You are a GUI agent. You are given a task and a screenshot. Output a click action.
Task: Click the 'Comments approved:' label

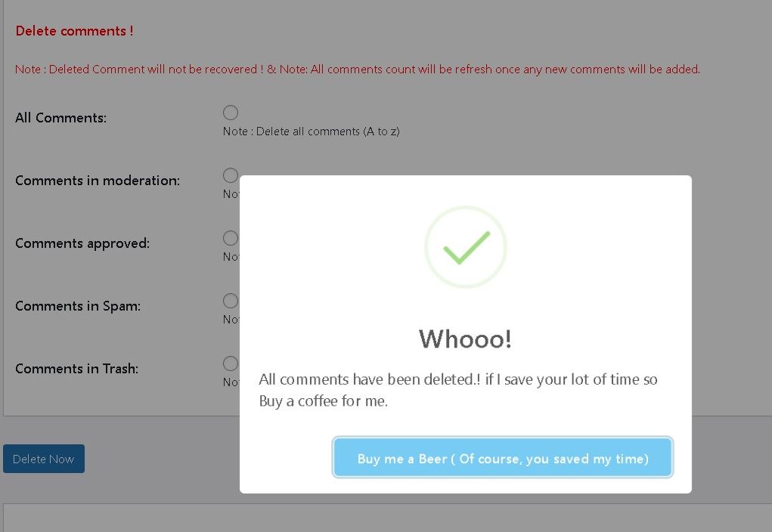coord(82,243)
